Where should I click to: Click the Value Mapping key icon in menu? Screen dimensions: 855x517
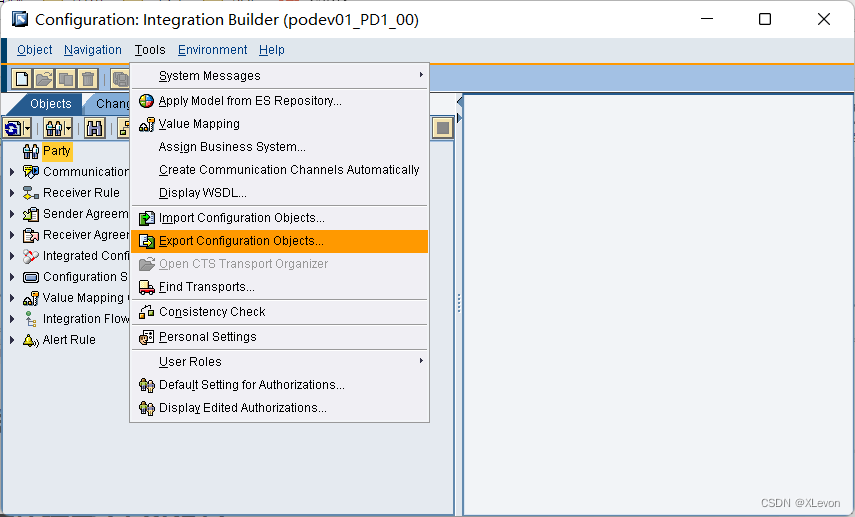(x=146, y=124)
